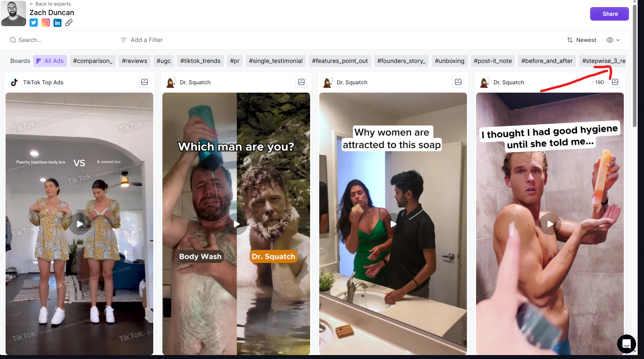This screenshot has width=644, height=359.
Task: Click Zach Duncan's profile photo
Action: [13, 13]
